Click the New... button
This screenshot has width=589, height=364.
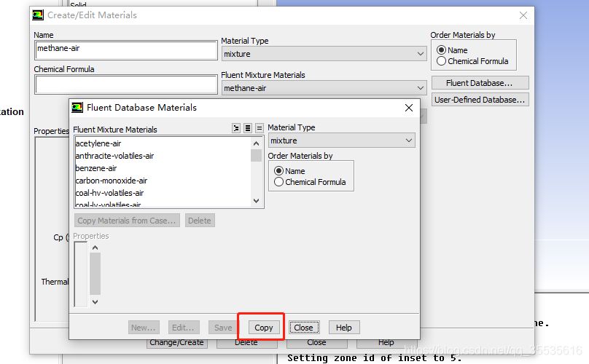pos(144,328)
